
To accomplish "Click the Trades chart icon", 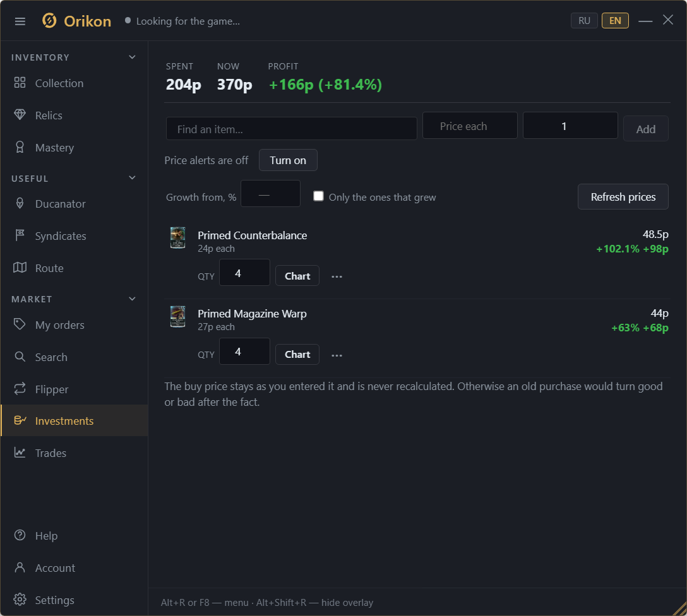I will point(20,453).
